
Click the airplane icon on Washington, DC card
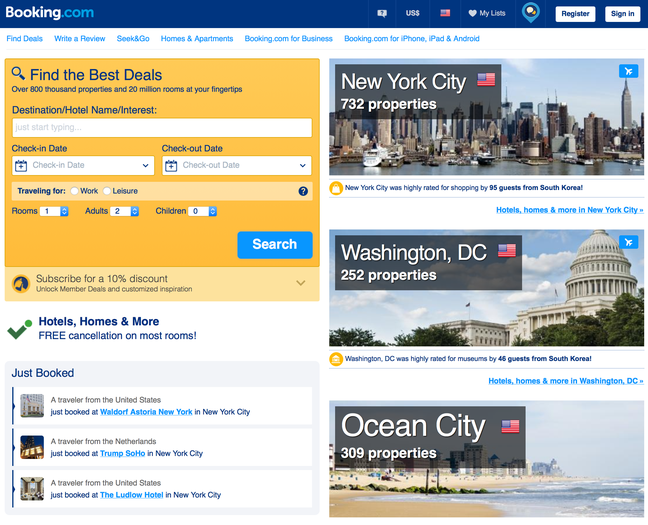628,242
